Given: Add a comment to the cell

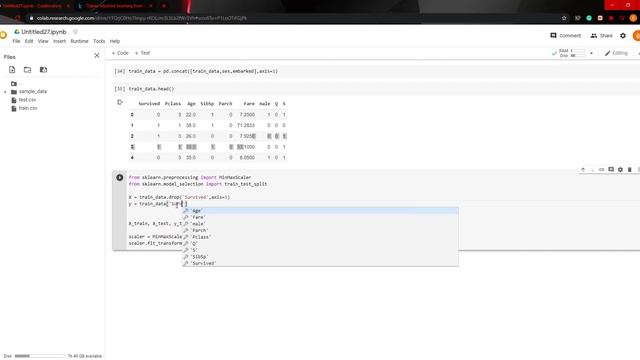Looking at the screenshot, I should coord(611,169).
